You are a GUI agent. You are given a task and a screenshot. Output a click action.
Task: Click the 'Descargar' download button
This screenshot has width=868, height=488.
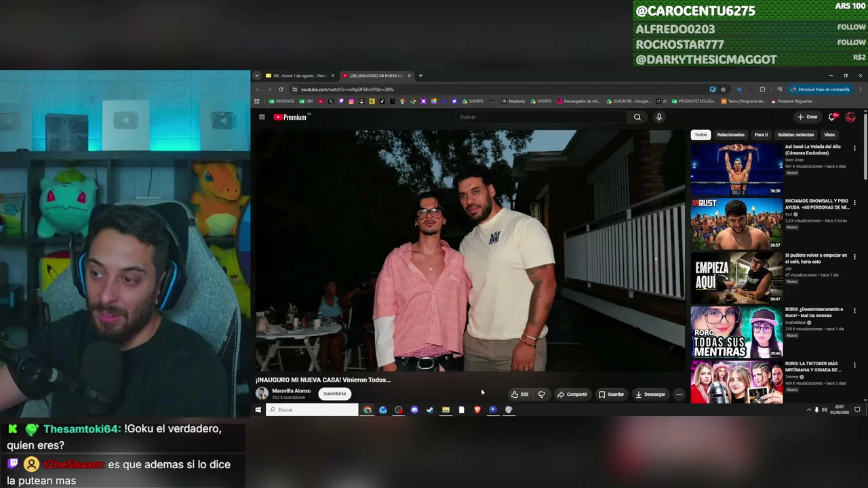coord(650,394)
